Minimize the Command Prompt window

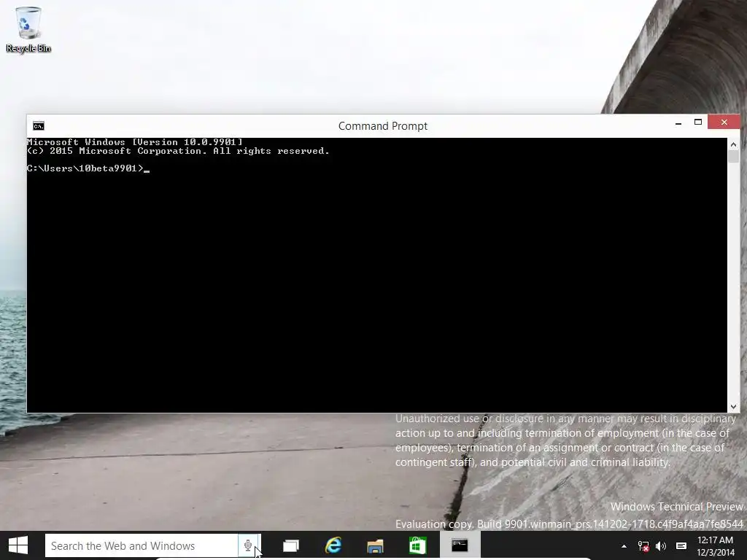(x=678, y=122)
